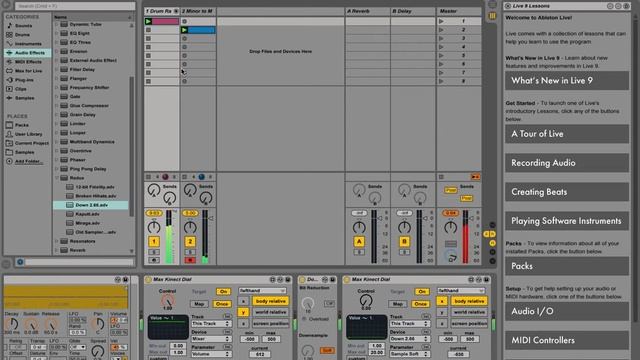Click Glue Compressor device icon
Image resolution: width=640 pixels, height=360 pixels.
64,106
